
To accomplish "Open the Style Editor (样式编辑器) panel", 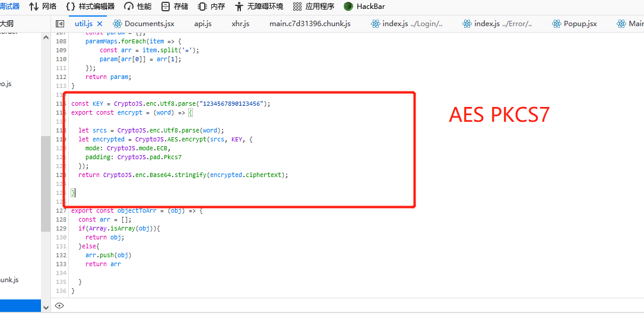I will 90,7.
